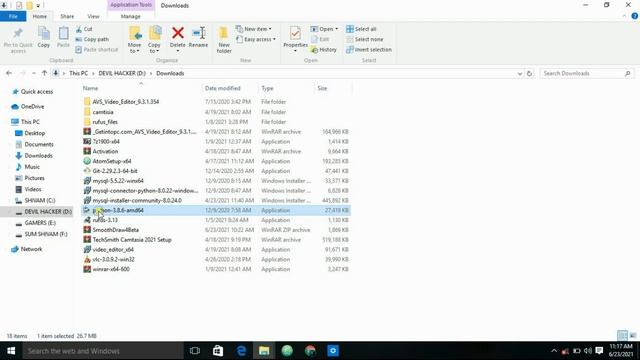
Task: Select mysql-installer-community-8.0.24.0
Action: click(137, 200)
